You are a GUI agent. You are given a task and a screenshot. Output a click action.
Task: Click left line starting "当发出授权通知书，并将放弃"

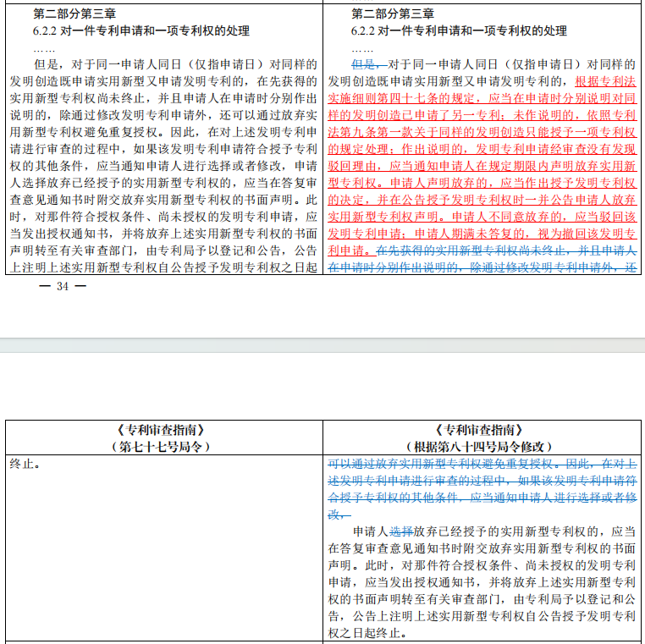[x=163, y=234]
